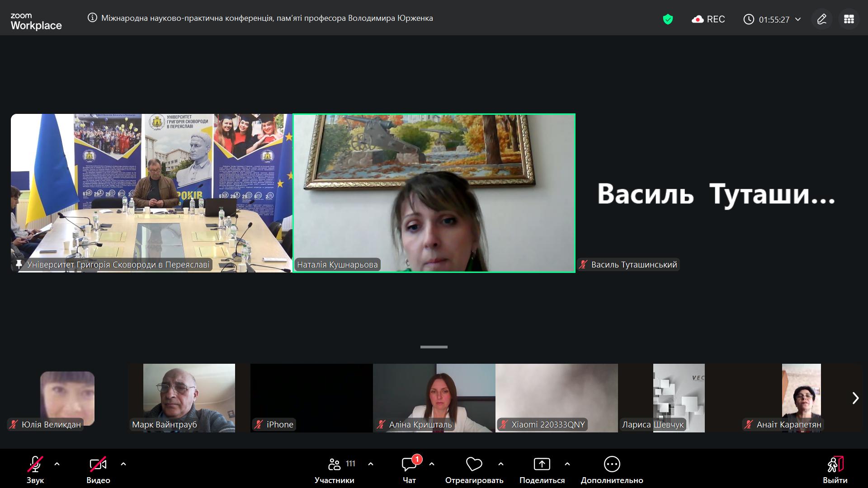Click the Поделиться share screen icon

(x=542, y=465)
